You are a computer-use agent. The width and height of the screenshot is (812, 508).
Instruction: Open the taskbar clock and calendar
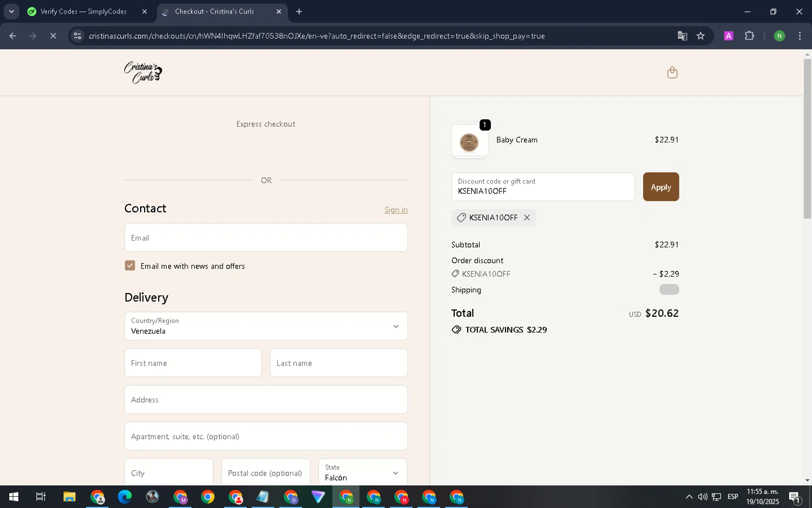click(763, 497)
